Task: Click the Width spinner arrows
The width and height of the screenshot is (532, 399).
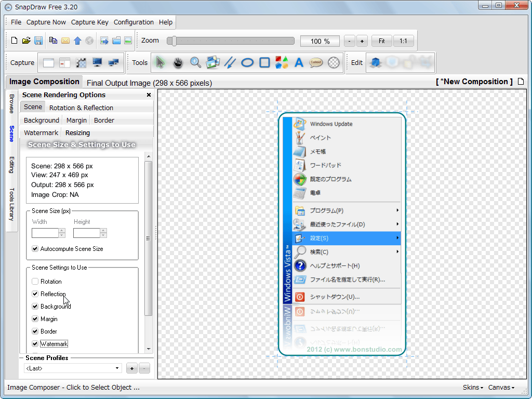Action: click(x=62, y=233)
